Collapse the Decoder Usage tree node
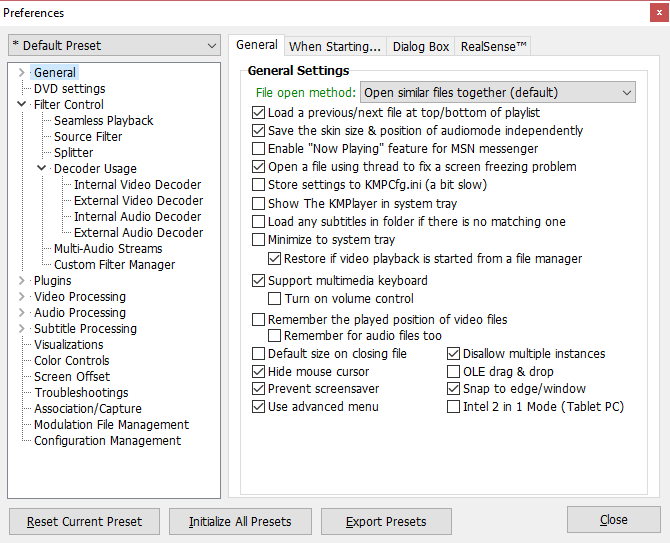This screenshot has height=543, width=670. (42, 169)
